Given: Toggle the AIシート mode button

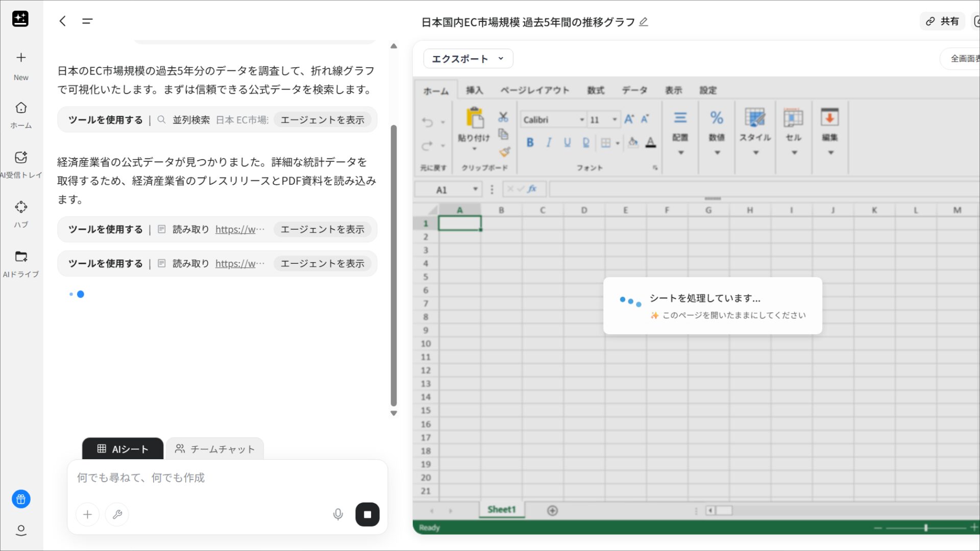Looking at the screenshot, I should 122,449.
